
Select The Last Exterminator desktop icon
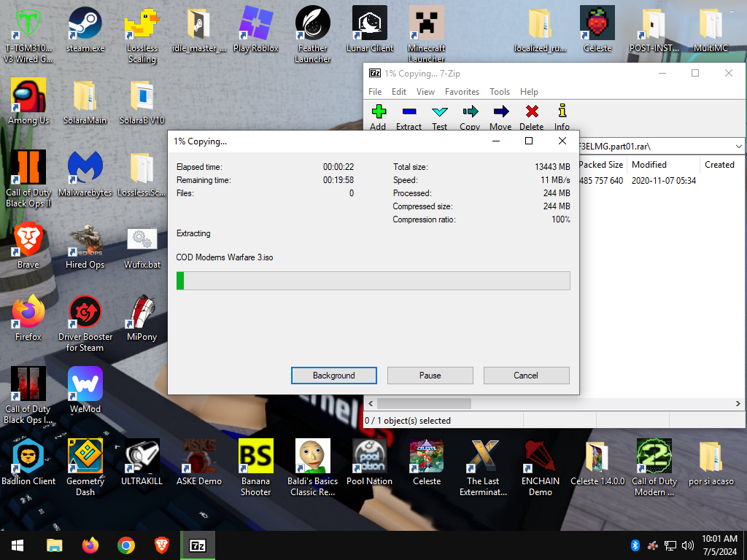pos(483,467)
